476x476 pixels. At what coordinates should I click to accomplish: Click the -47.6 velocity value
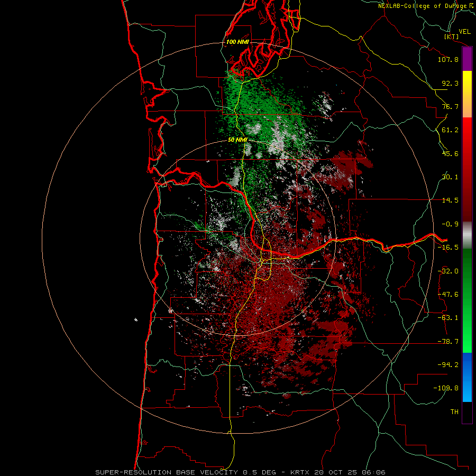pos(448,295)
